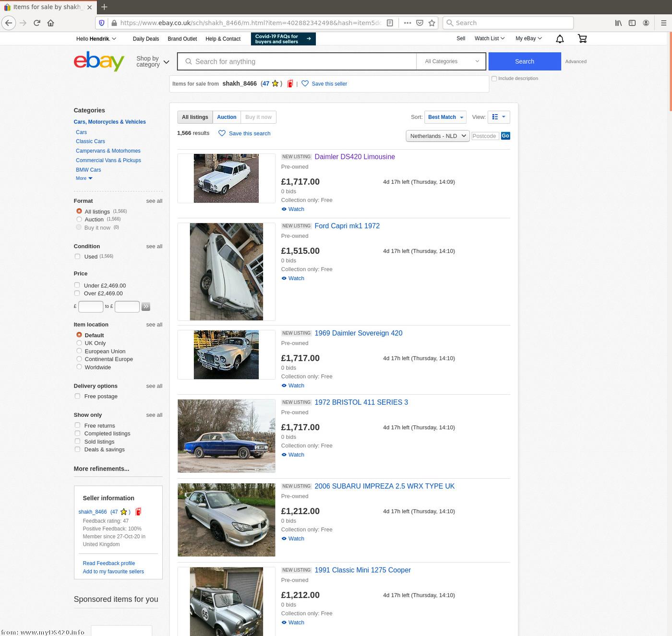
Task: Check Completed listings filter
Action: coord(77,433)
